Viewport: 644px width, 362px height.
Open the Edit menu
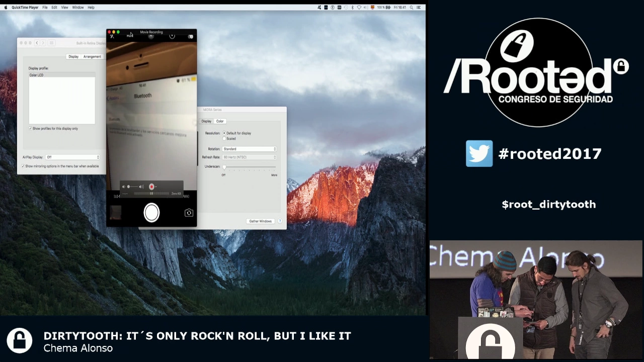54,8
